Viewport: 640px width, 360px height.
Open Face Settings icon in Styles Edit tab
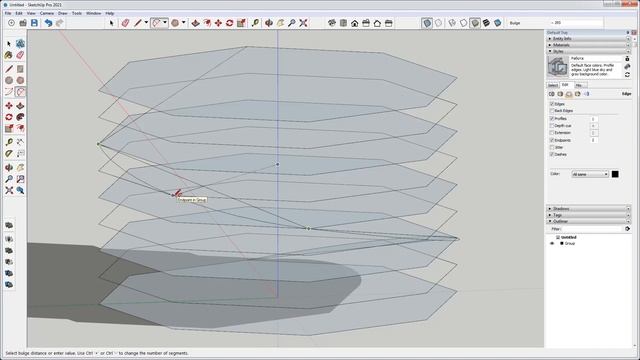[560, 94]
